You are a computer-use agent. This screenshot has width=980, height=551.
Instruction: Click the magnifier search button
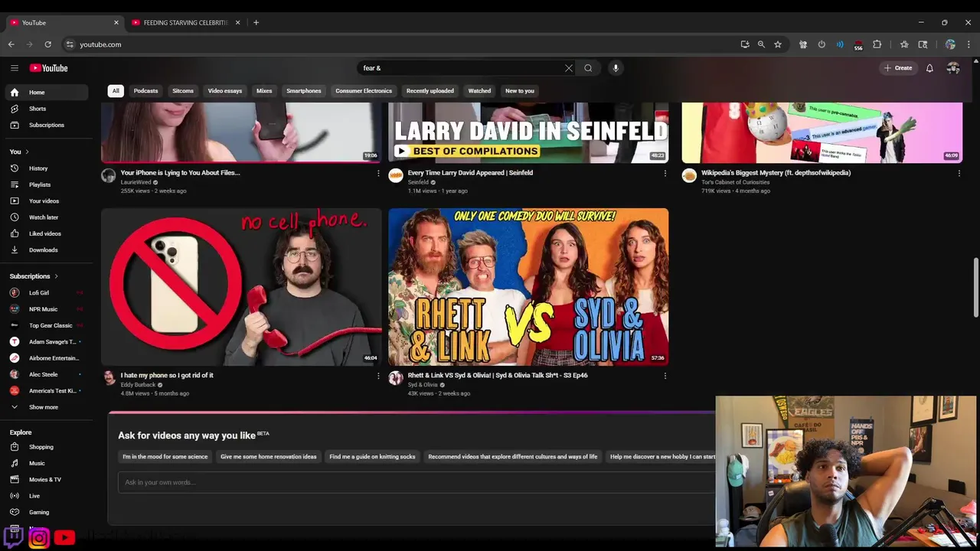588,68
